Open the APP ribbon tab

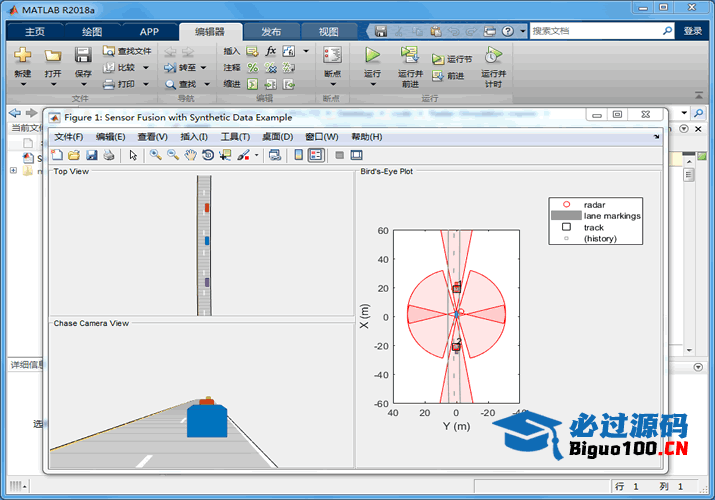click(149, 31)
